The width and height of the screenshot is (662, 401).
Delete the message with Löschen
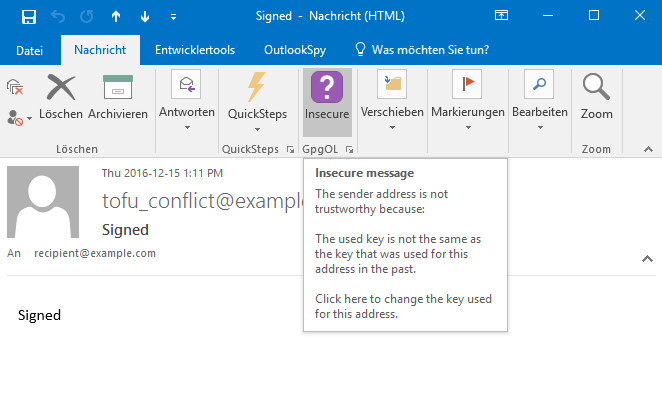tap(61, 97)
